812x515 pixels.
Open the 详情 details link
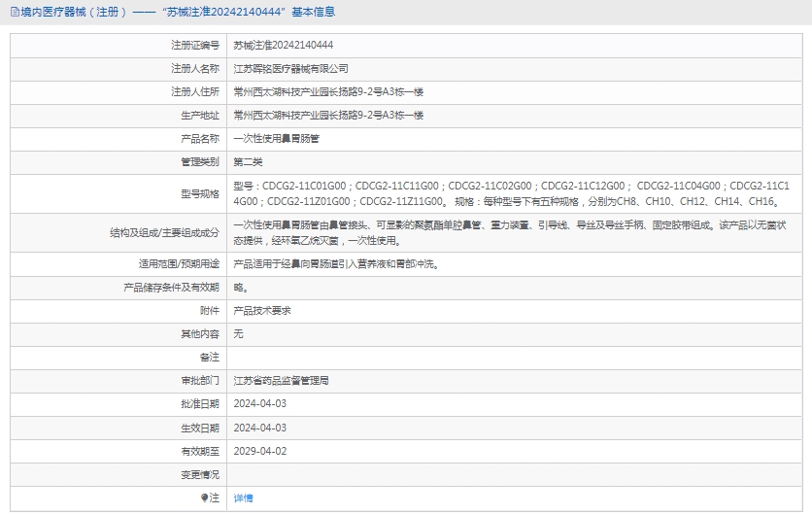[243, 498]
